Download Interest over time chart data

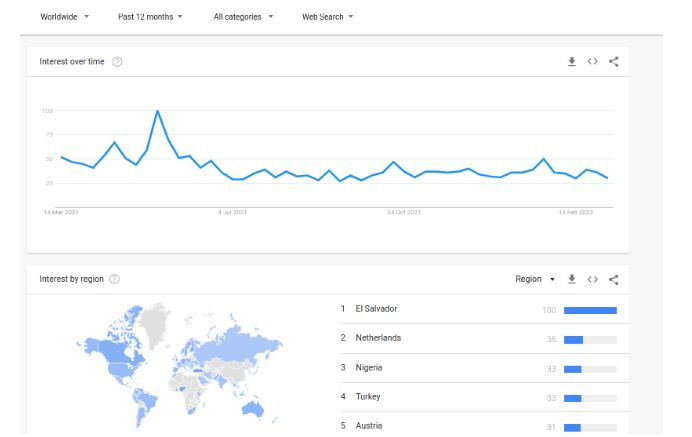(x=572, y=61)
